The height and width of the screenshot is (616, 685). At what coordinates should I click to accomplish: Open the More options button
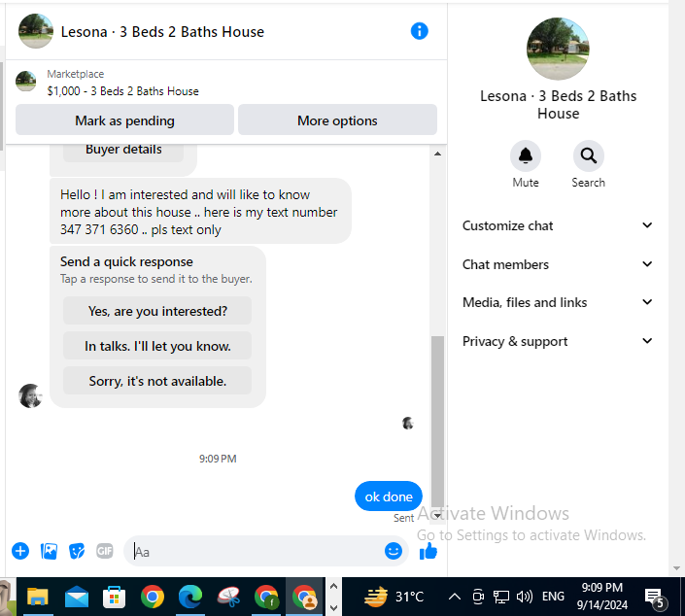pos(337,120)
